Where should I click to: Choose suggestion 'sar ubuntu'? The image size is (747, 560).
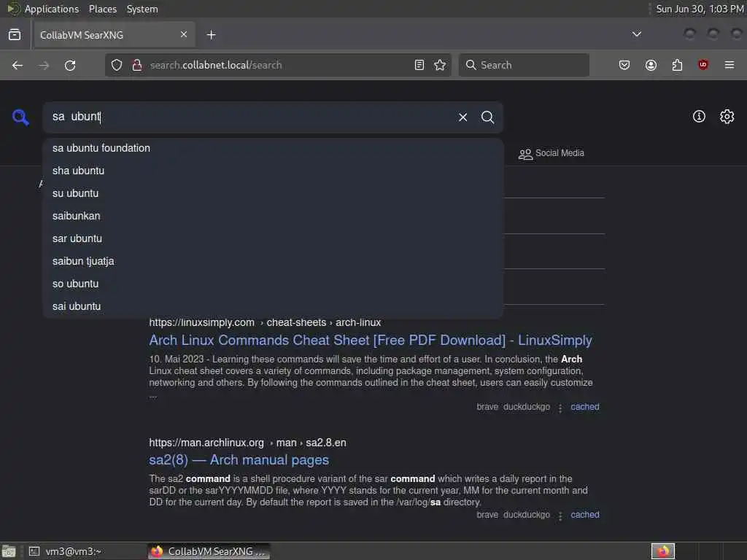click(x=273, y=238)
